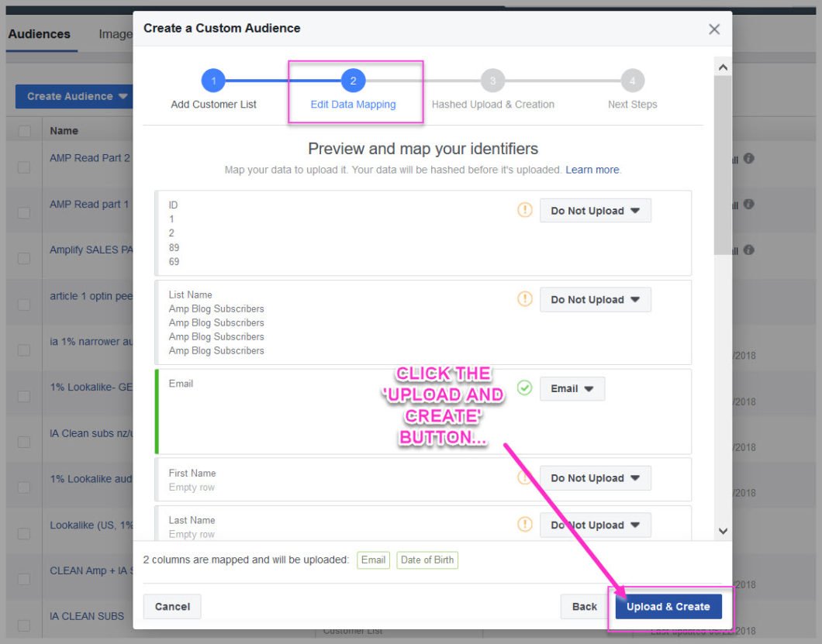
Task: Click the dialog's vertical scrollbar thumb
Action: (x=723, y=164)
